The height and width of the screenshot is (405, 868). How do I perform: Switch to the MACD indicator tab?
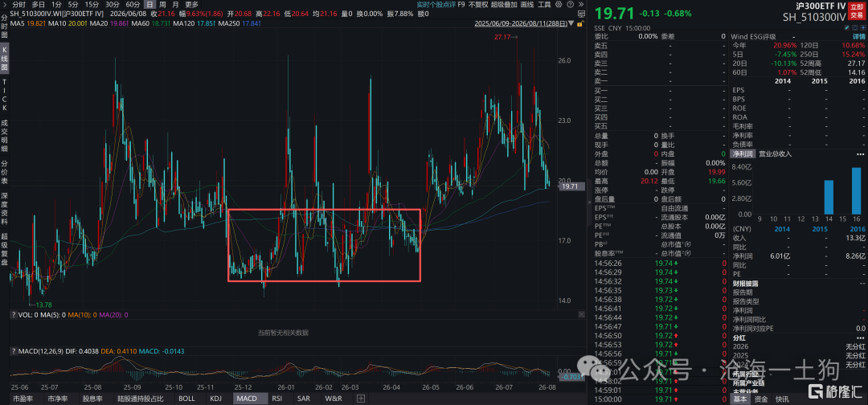(x=248, y=398)
